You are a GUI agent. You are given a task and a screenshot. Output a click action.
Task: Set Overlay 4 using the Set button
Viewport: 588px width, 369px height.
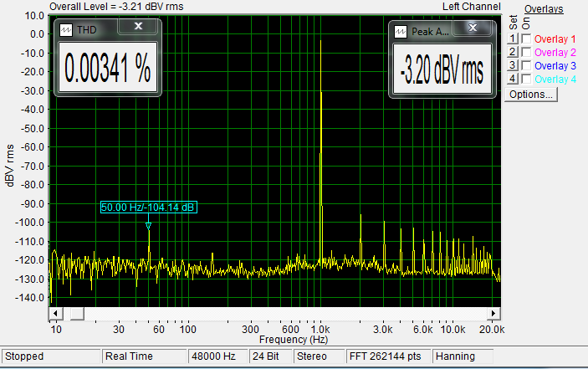click(512, 79)
